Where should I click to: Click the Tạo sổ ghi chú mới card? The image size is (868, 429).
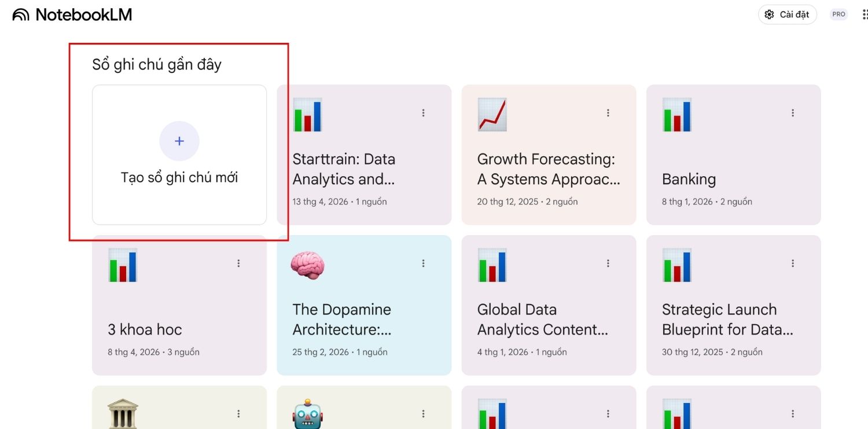[179, 177]
